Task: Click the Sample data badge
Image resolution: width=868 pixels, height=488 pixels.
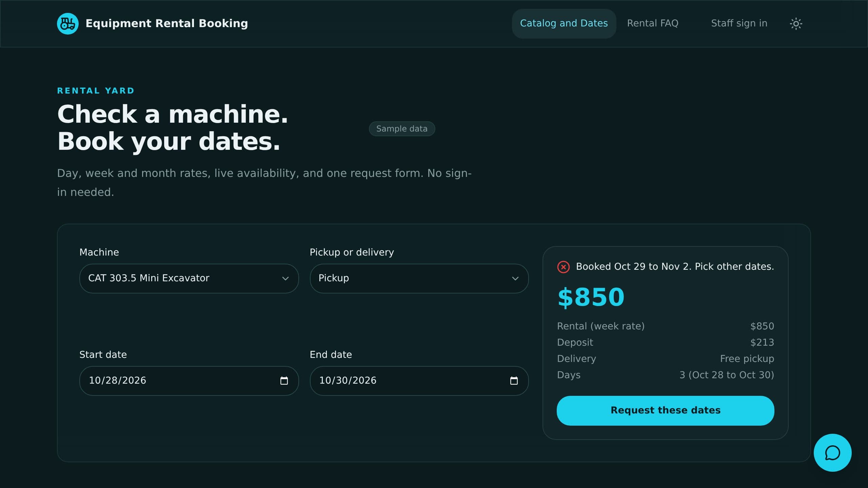Action: coord(402,129)
